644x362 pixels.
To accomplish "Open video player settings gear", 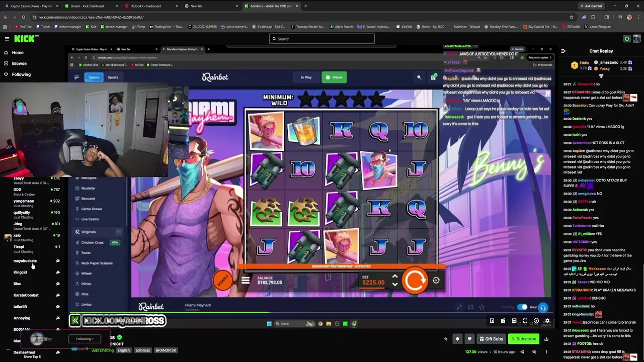I will tap(547, 321).
